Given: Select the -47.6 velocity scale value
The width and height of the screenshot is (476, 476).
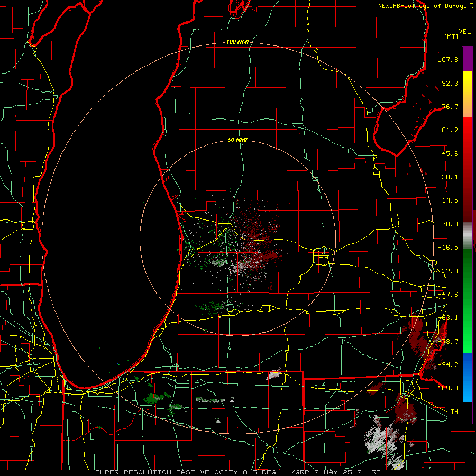Looking at the screenshot, I should [448, 295].
